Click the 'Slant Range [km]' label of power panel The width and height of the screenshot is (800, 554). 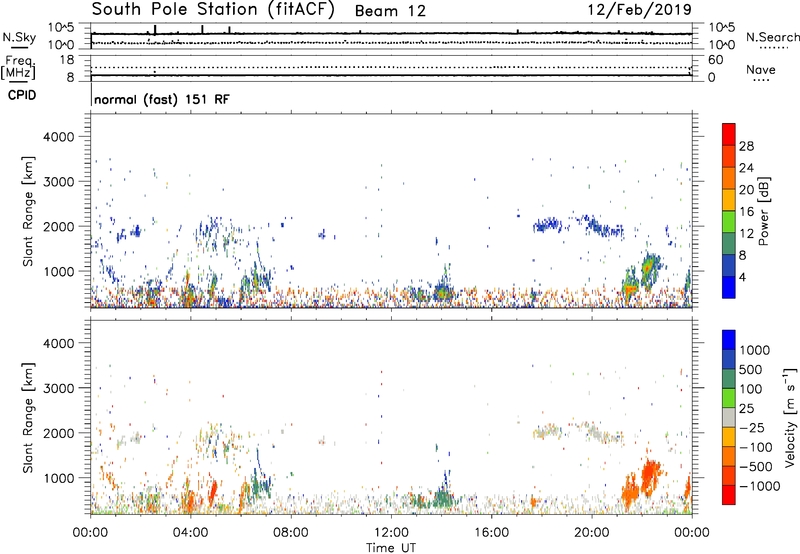click(x=28, y=211)
